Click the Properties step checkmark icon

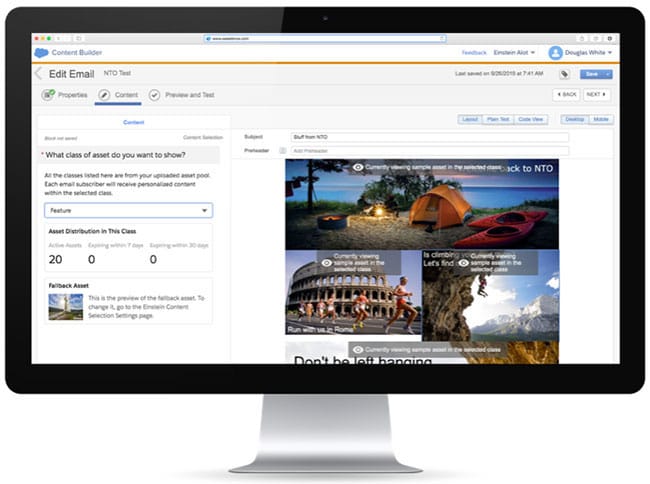coord(48,95)
